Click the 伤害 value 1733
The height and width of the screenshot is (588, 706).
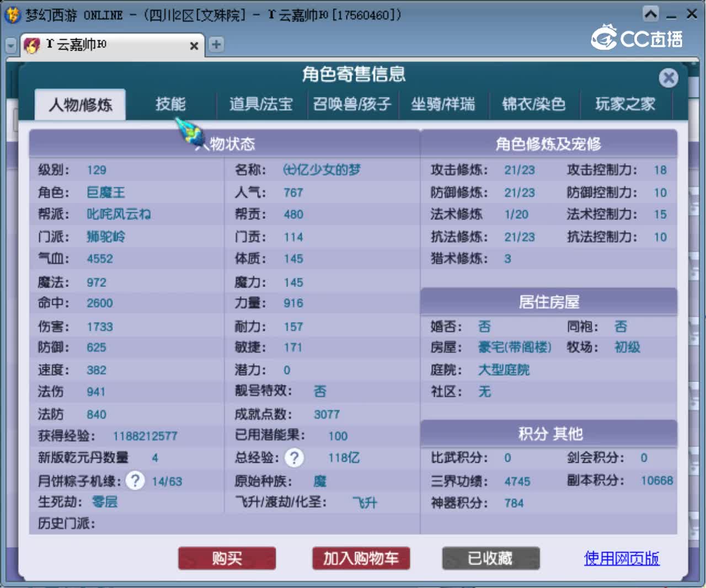pyautogui.click(x=100, y=327)
